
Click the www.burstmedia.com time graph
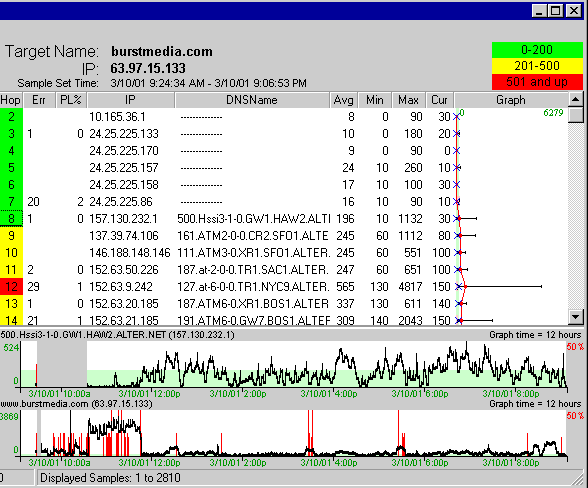pos(293,433)
